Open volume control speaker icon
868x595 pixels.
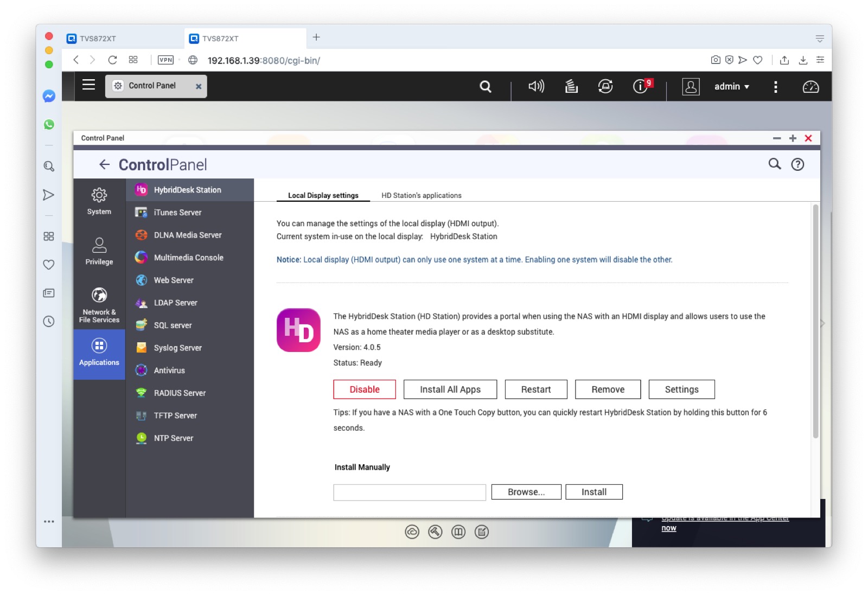(x=536, y=86)
